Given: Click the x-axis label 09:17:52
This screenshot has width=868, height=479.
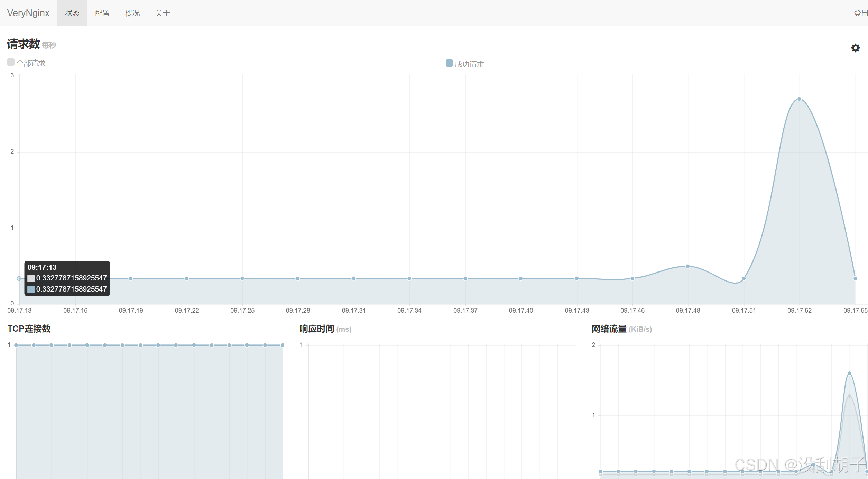Looking at the screenshot, I should tap(800, 311).
